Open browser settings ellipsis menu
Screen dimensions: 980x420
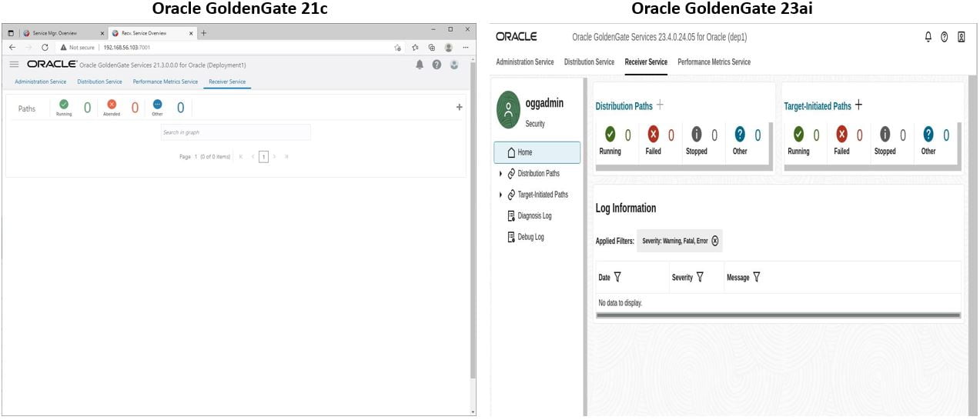pyautogui.click(x=466, y=47)
